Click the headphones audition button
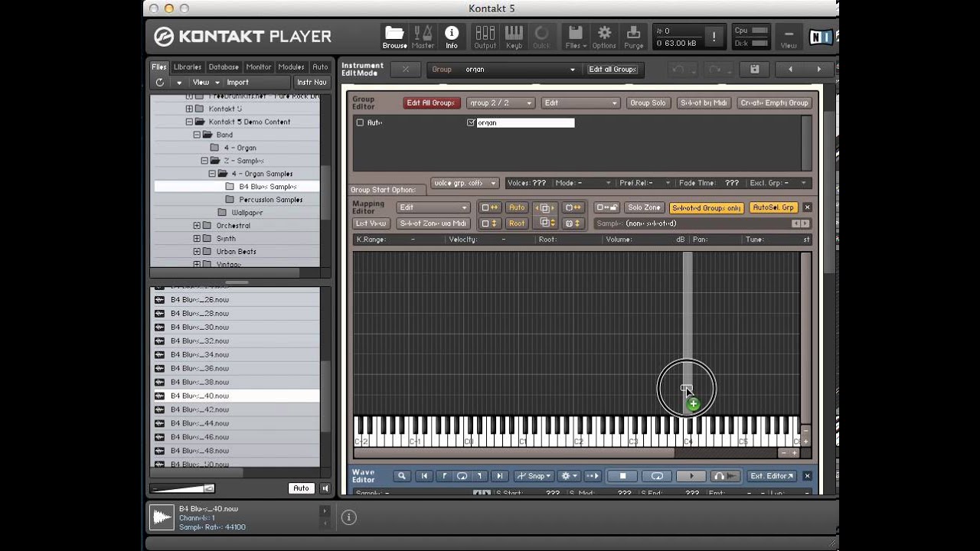 726,476
